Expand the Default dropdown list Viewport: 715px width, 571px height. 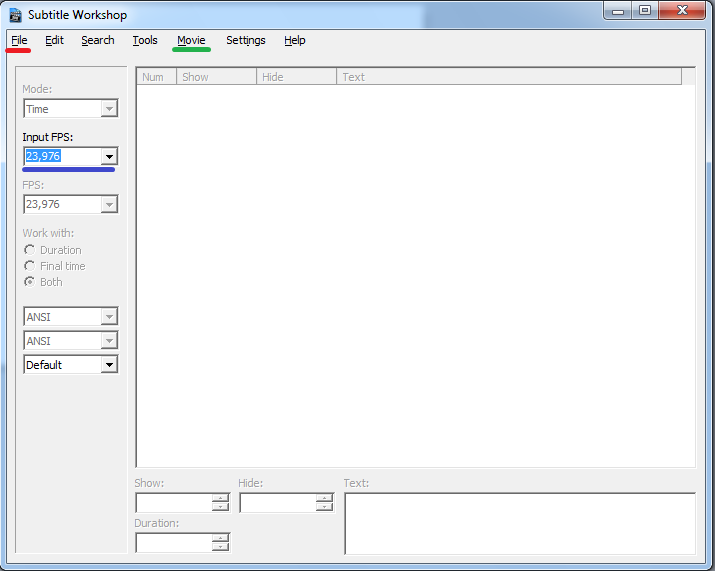pos(109,365)
